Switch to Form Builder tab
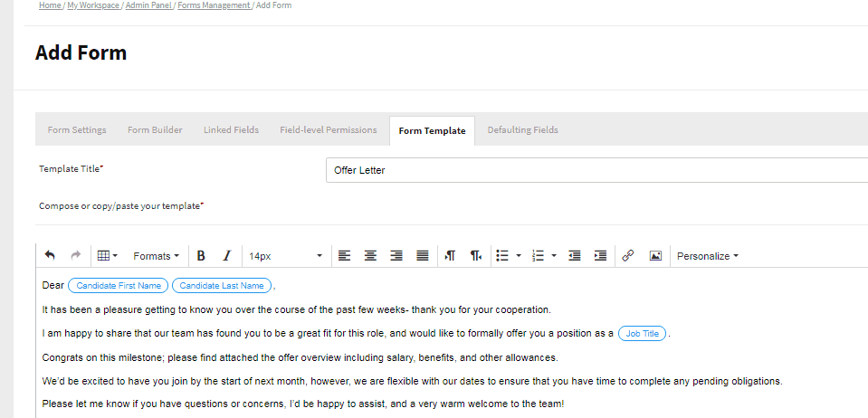 click(x=155, y=130)
